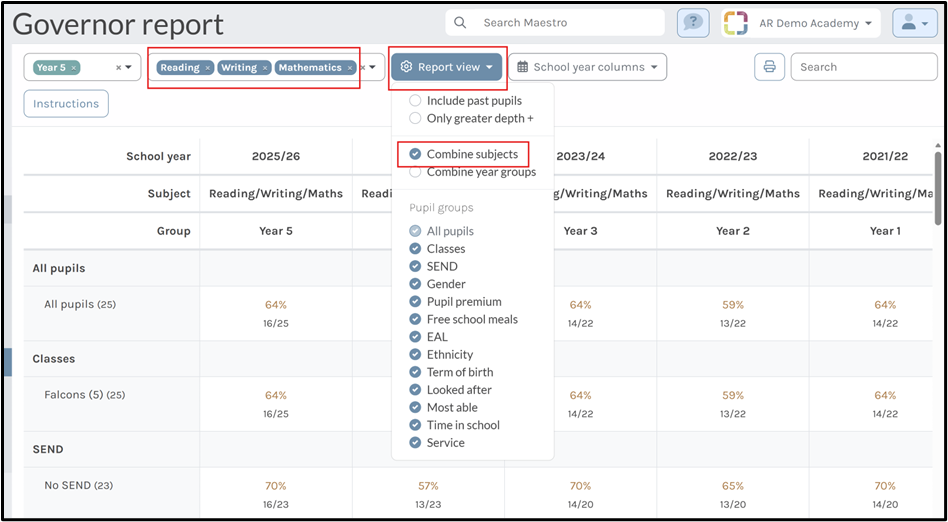Open the user profile icon menu
The image size is (948, 522).
tap(915, 23)
